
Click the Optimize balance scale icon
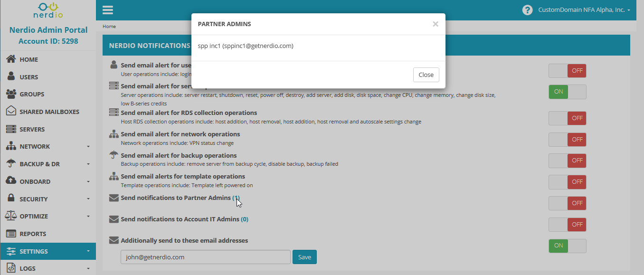[x=10, y=216]
